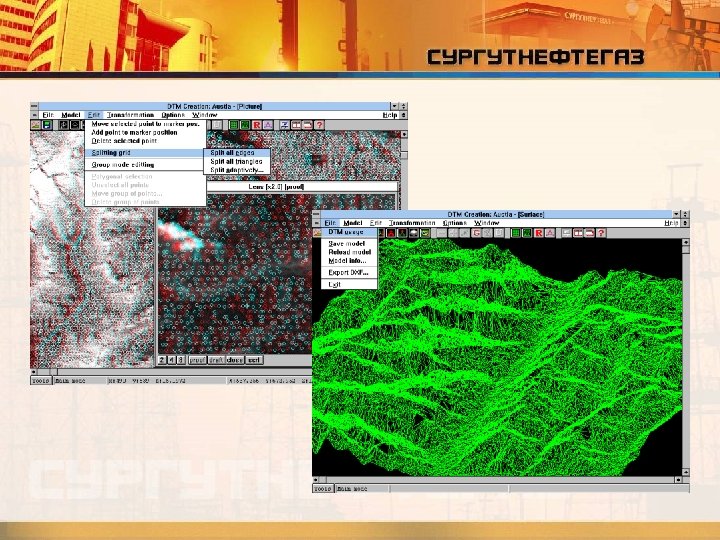
Task: Open the File menu in Picture window
Action: tap(48, 115)
